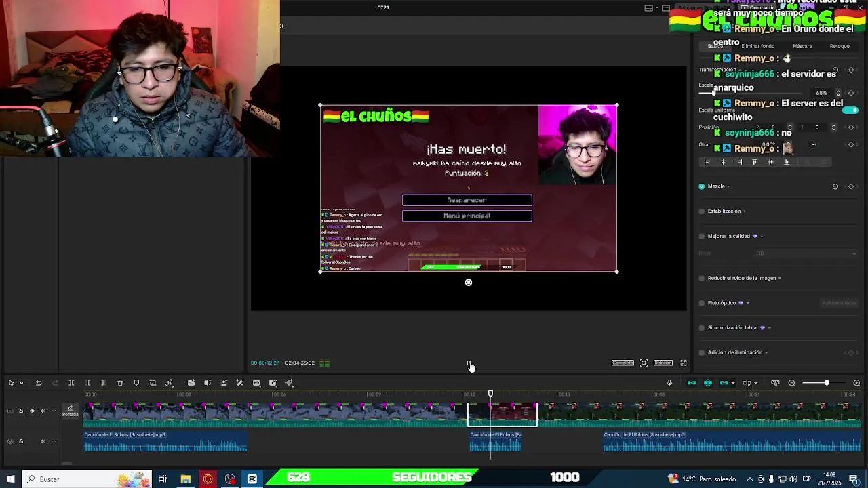Toggle auto snapping in timeline
This screenshot has width=868, height=488.
(708, 383)
